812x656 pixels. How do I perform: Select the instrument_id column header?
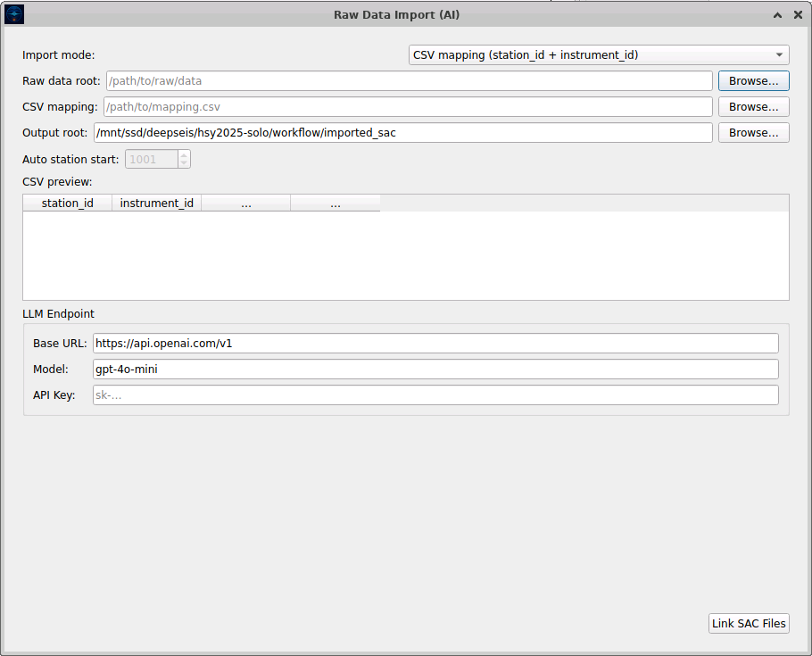pyautogui.click(x=156, y=203)
